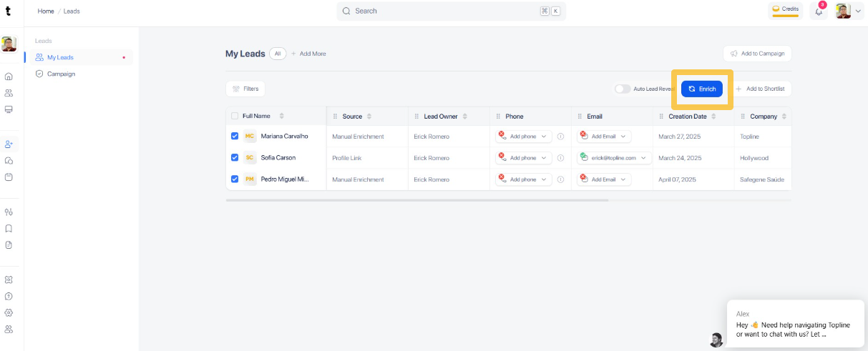
Task: Uncheck the Mariana Carvalho row checkbox
Action: 235,136
